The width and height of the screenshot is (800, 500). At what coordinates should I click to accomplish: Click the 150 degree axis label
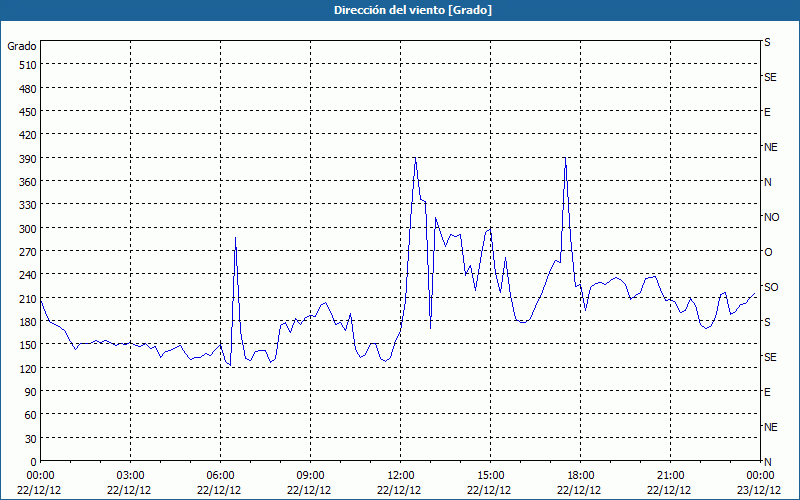coord(29,345)
